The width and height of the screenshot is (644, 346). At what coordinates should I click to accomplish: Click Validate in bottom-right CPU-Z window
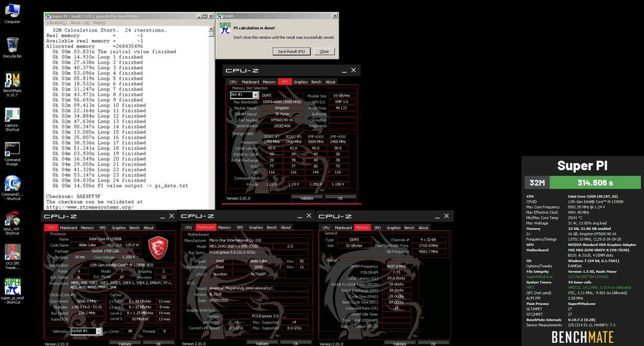click(400, 344)
